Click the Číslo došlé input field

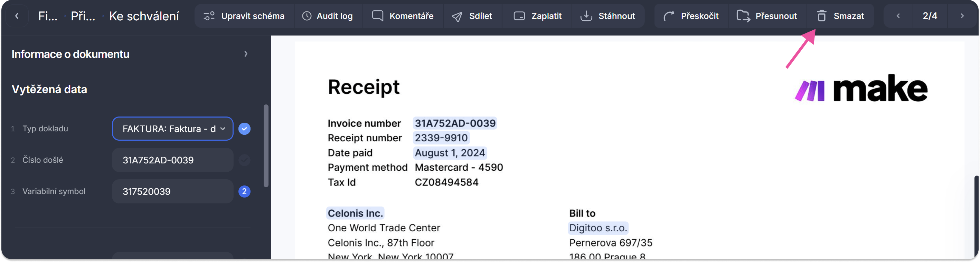pos(173,160)
